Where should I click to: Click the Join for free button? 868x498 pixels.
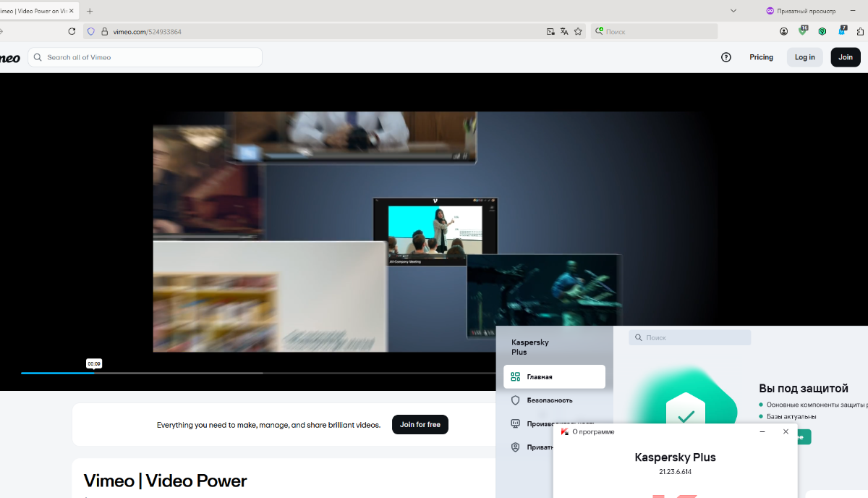pyautogui.click(x=420, y=425)
